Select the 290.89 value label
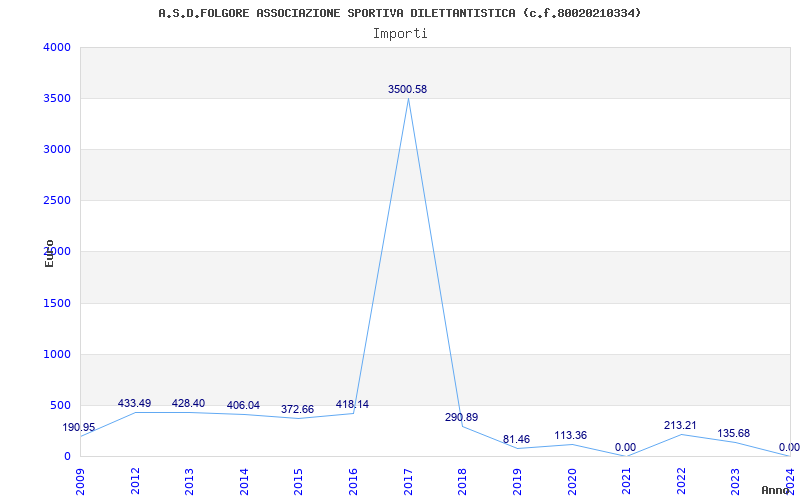This screenshot has width=800, height=500. click(x=461, y=417)
